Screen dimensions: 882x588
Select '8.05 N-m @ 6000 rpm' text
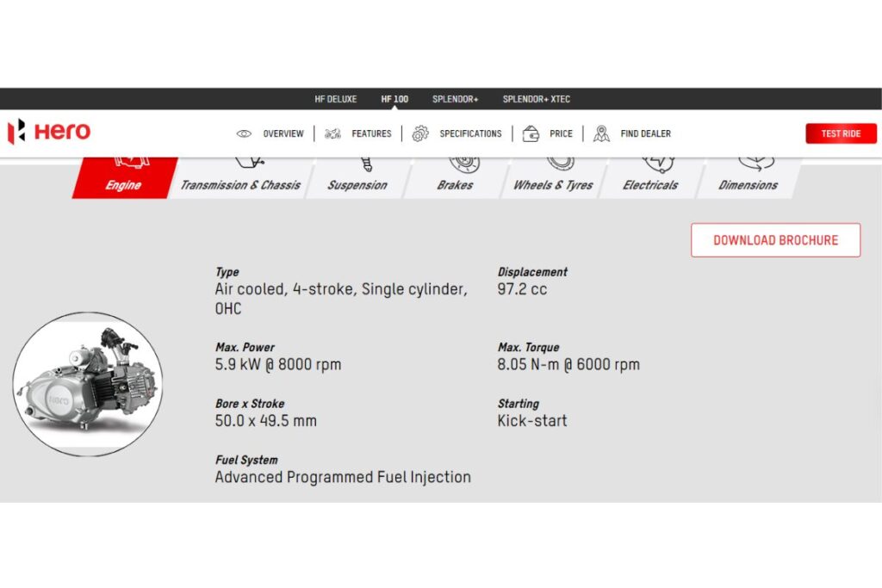[x=568, y=364]
